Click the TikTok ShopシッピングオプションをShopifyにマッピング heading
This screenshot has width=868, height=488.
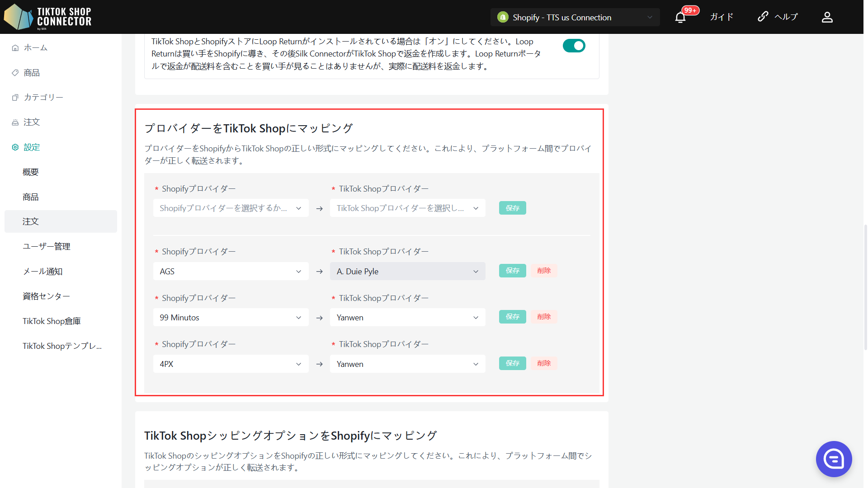290,436
